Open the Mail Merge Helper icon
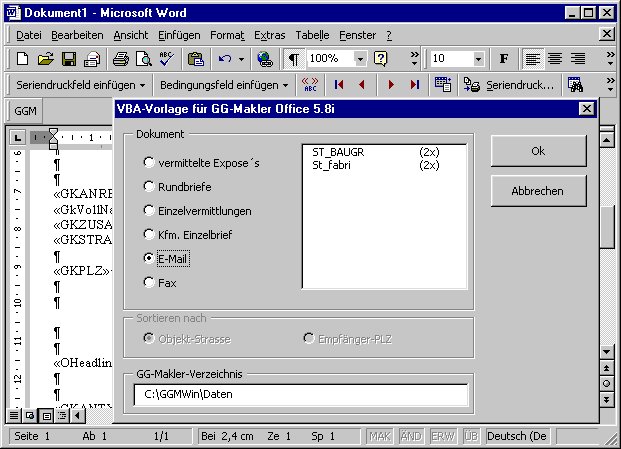Viewport: 621px width, 449px height. coord(443,85)
